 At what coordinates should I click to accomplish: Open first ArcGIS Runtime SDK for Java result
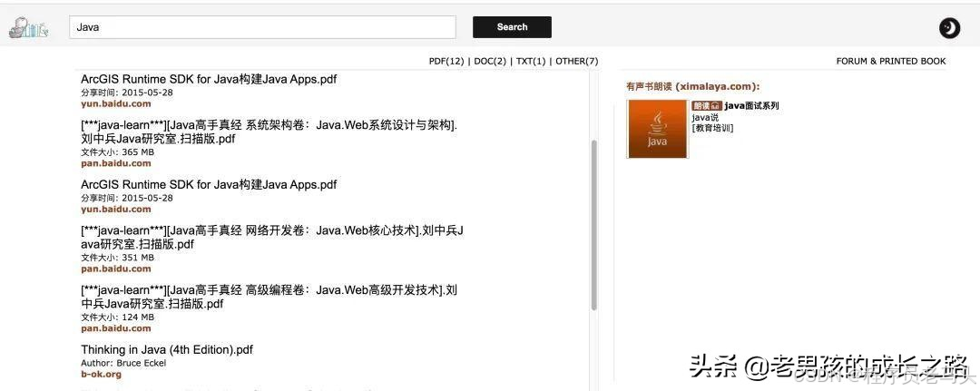(209, 79)
